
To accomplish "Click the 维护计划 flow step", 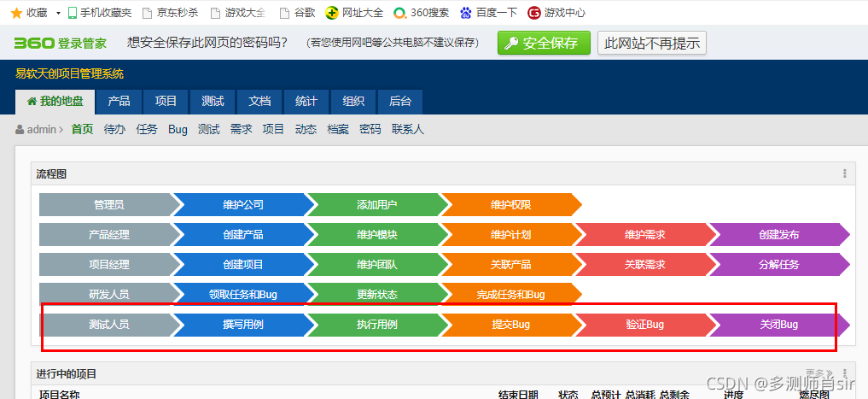I will [x=511, y=234].
